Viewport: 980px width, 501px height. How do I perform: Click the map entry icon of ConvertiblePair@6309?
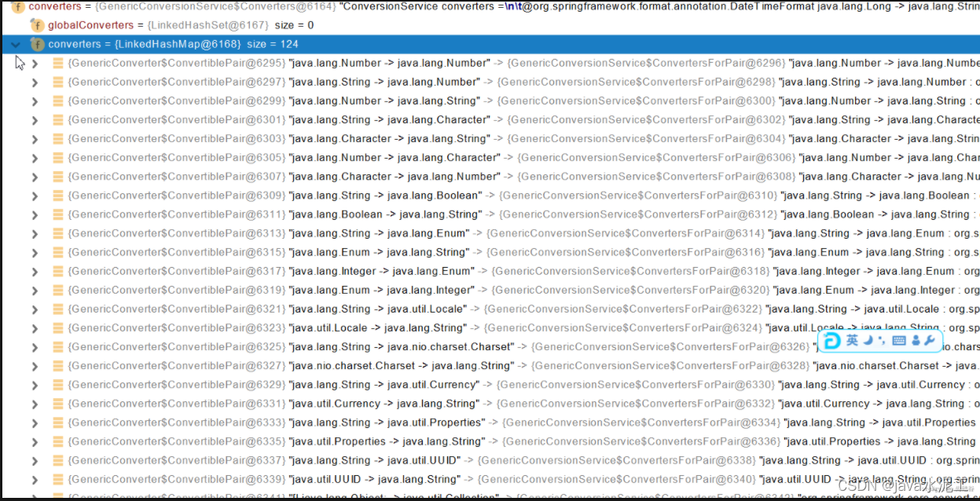point(57,196)
